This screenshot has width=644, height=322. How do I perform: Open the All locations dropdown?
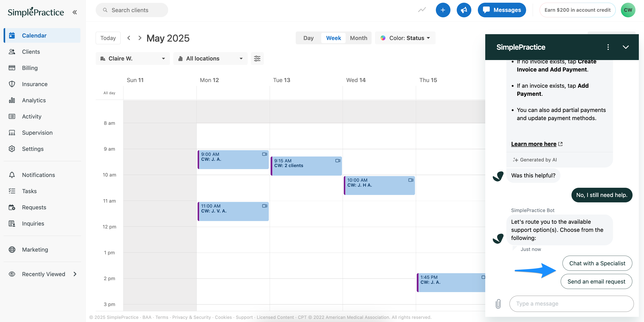(x=210, y=58)
